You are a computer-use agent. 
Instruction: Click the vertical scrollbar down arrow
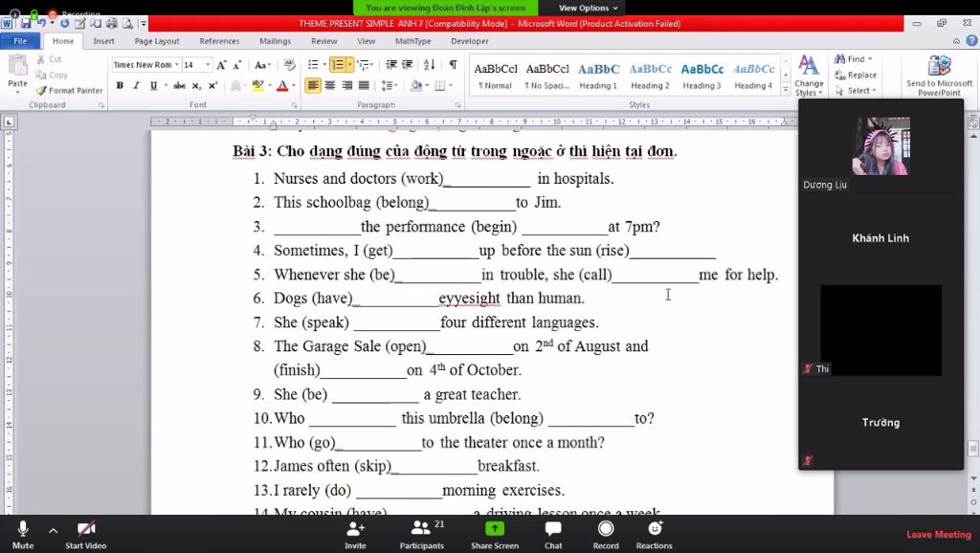973,478
